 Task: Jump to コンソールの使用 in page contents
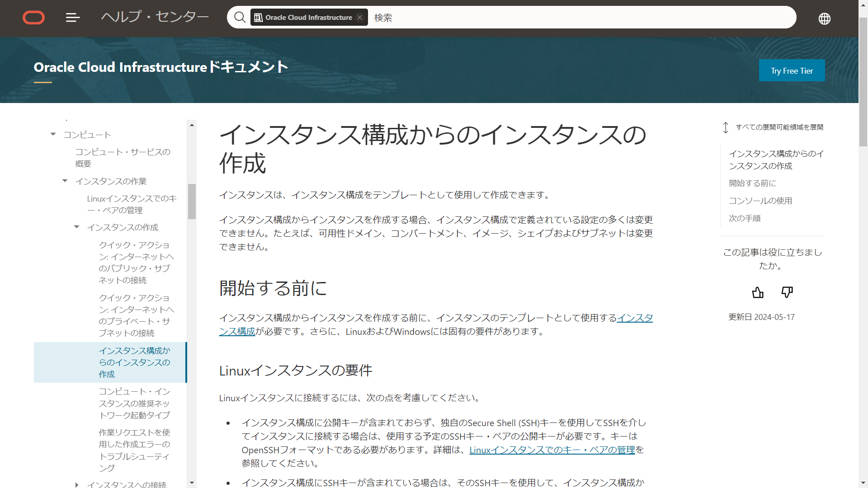tap(760, 201)
